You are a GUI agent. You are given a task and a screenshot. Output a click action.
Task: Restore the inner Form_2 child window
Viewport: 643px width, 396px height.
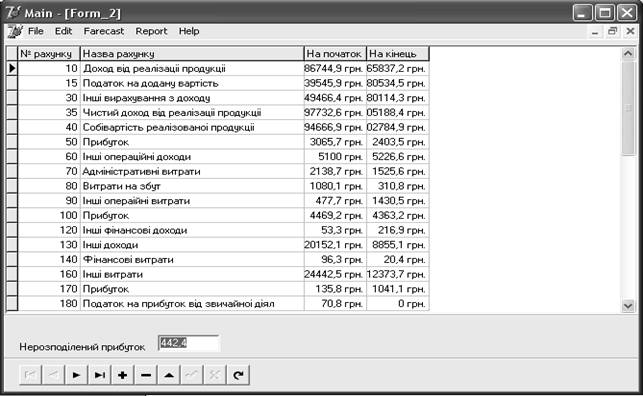click(612, 31)
